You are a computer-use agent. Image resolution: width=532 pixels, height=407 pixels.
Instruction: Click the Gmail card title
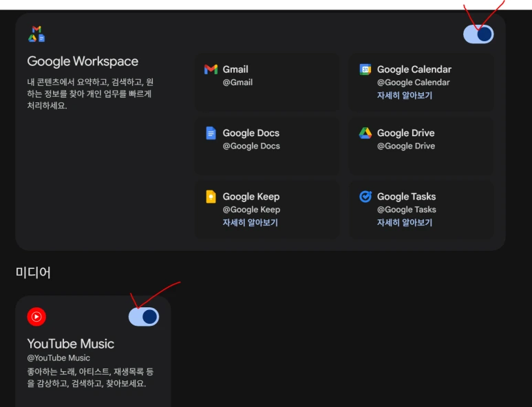[235, 69]
